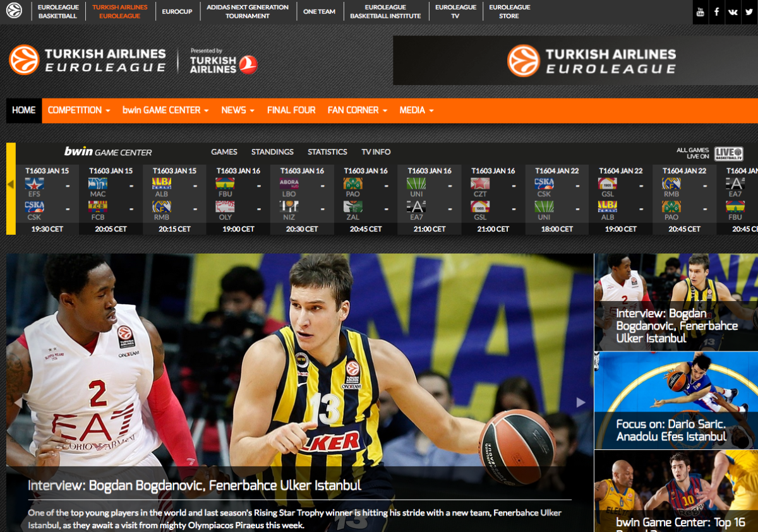The width and height of the screenshot is (758, 532).
Task: Click the main headline about Bogdan Bogdanovic
Action: 195,485
